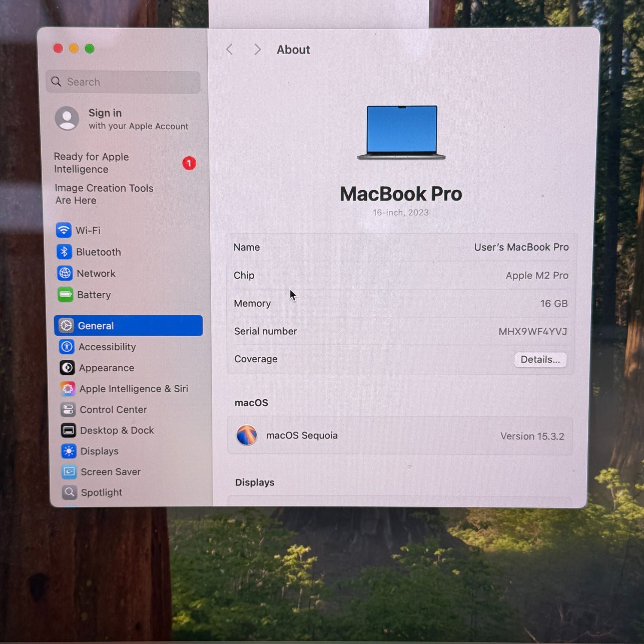
Task: Open the Control Center icon
Action: (68, 410)
